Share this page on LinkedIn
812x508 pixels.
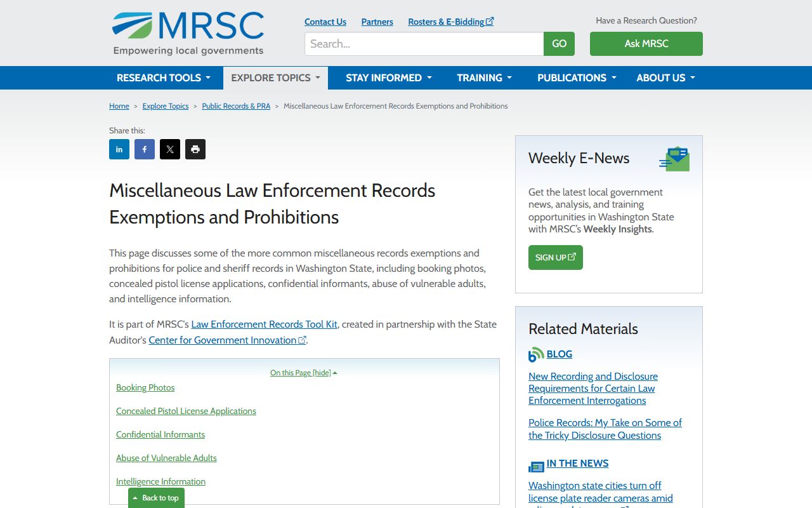tap(119, 149)
